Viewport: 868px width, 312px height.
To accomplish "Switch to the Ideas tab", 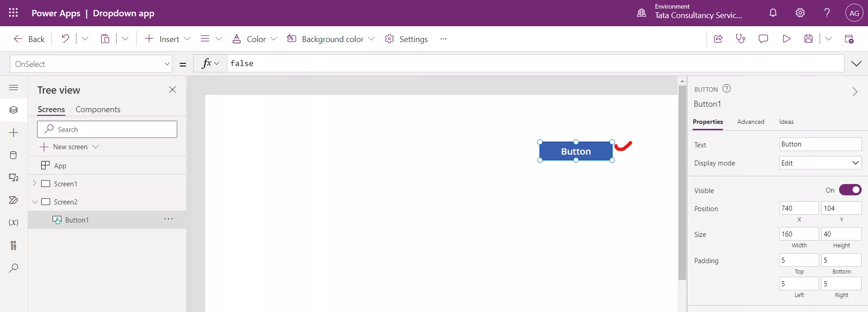I will point(786,122).
